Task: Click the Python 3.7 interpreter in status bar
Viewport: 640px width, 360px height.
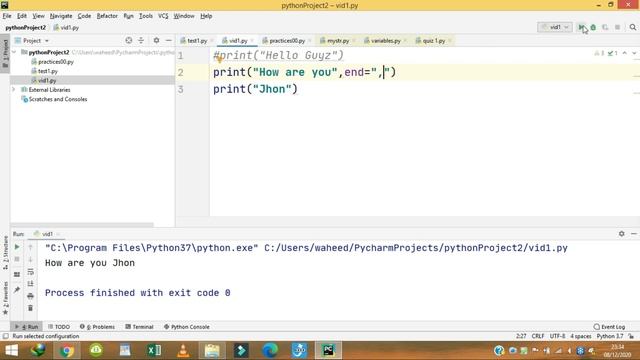Action: click(x=610, y=336)
